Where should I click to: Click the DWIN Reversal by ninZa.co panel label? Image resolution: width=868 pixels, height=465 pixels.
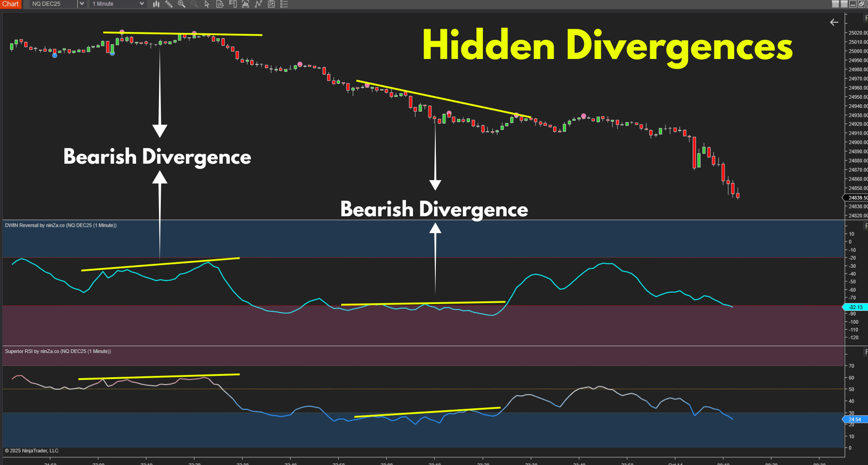point(61,225)
